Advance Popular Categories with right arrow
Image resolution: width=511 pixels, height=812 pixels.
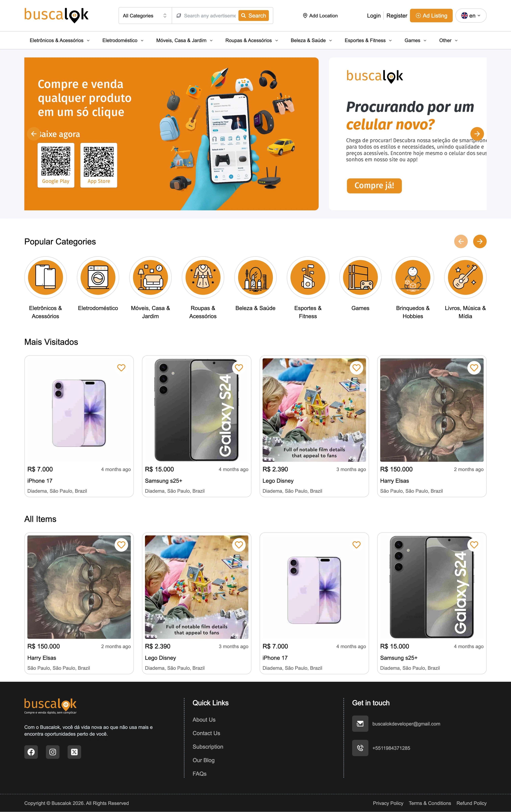coord(480,241)
